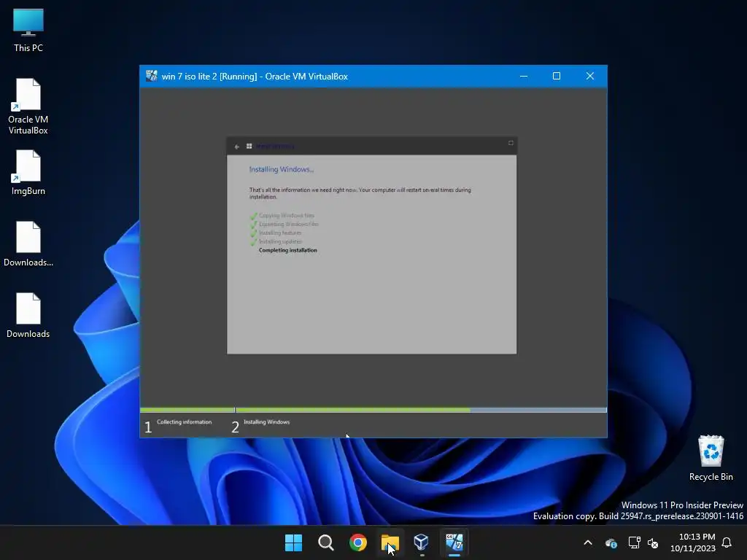Click the muted volume tray icon
747x560 pixels.
pyautogui.click(x=653, y=542)
